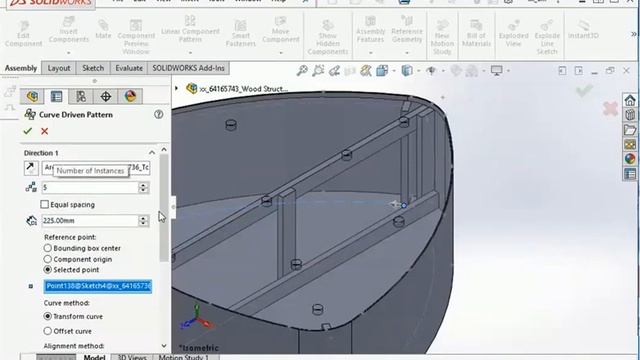This screenshot has height=360, width=640.
Task: Open Bill of Materials
Action: pyautogui.click(x=476, y=33)
